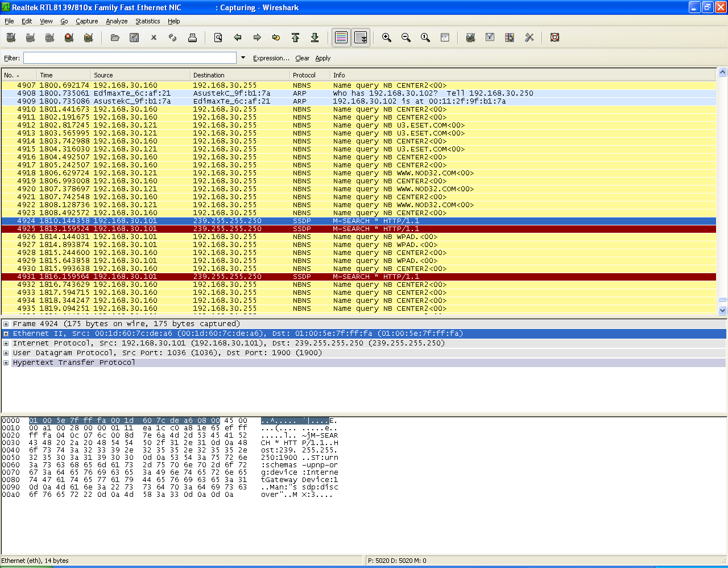
Task: Zoom in packet list text
Action: click(387, 38)
